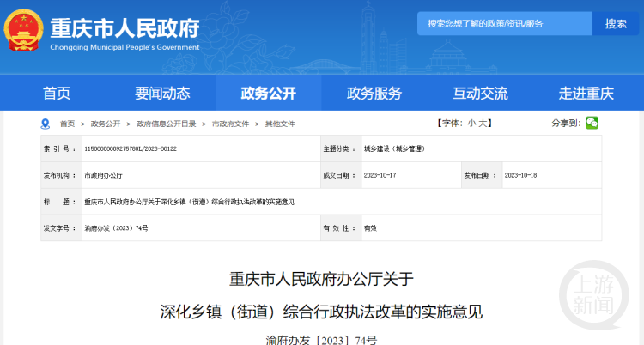The image size is (644, 345).
Task: Click 其他文件 breadcrumb link
Action: tap(280, 124)
